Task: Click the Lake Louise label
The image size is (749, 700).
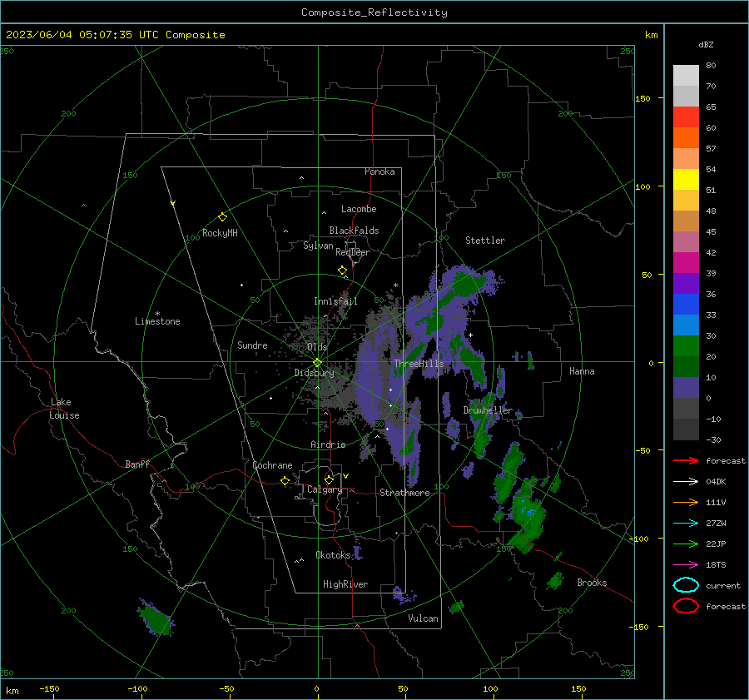Action: click(64, 409)
